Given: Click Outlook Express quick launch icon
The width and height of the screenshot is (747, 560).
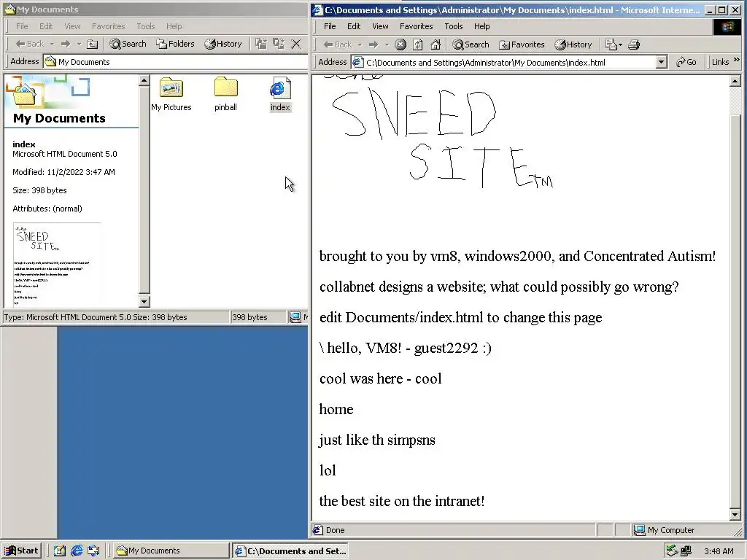Looking at the screenshot, I should coord(94,551).
